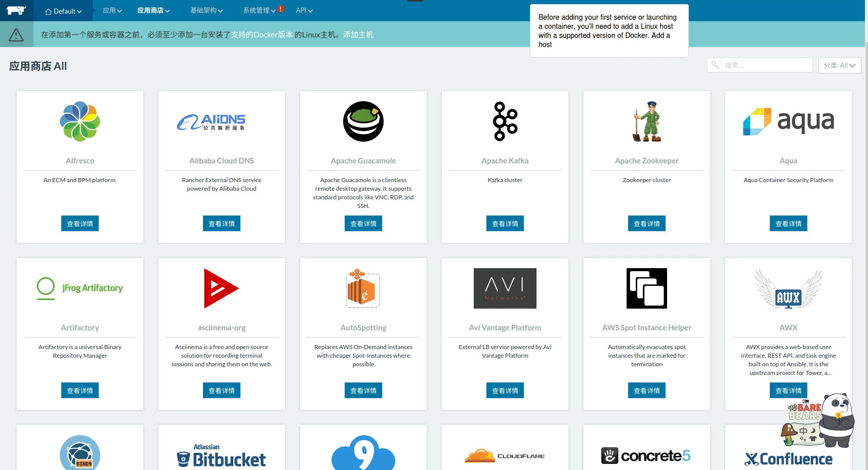Click the We Bare Bears panda widget
868x470 pixels.
[818, 421]
